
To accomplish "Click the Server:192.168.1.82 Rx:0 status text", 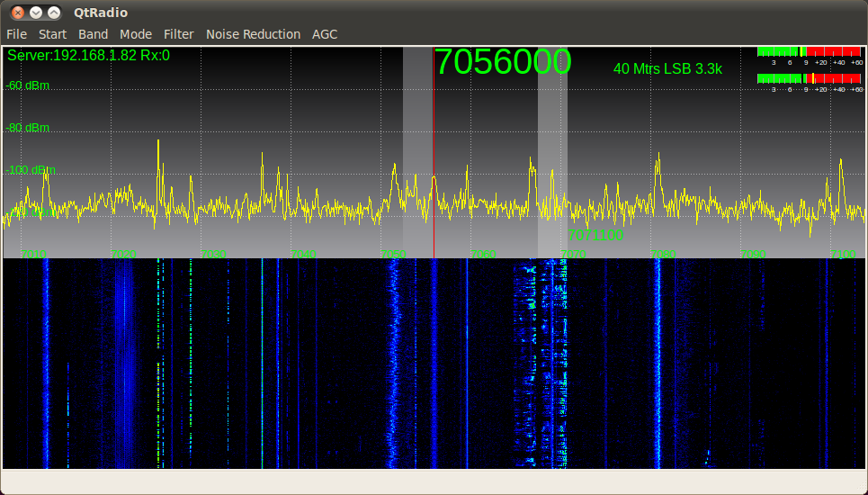I will coord(88,56).
